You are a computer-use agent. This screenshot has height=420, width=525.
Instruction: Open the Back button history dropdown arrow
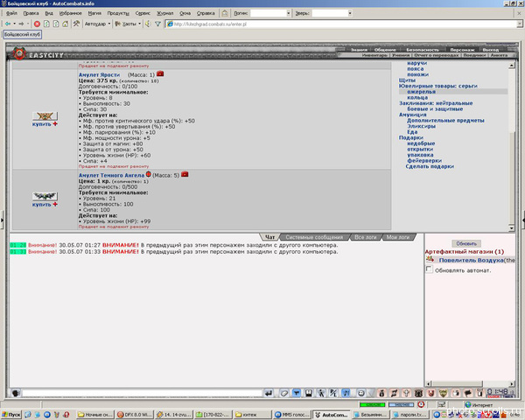(14, 24)
